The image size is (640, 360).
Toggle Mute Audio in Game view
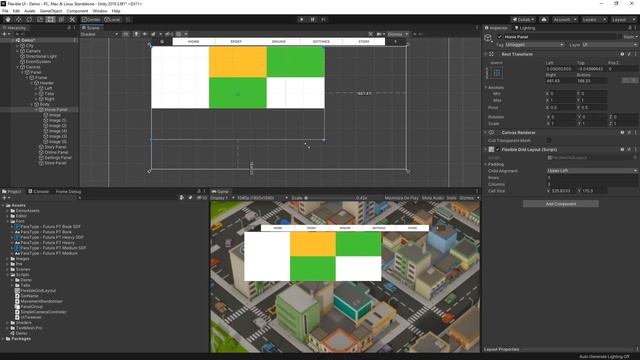pos(433,198)
